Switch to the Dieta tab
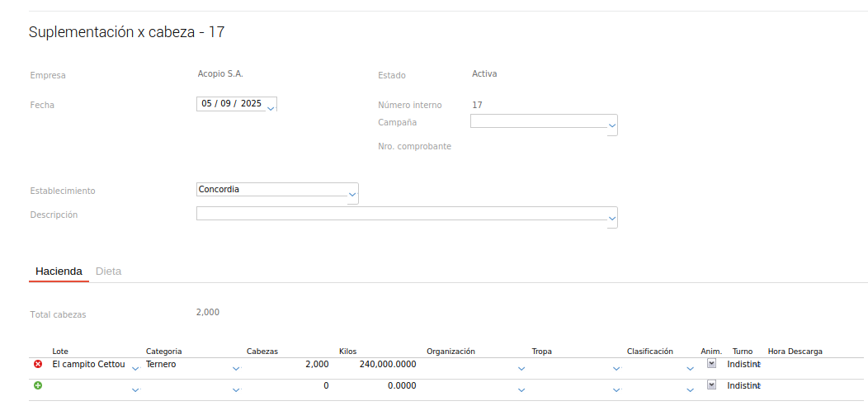Viewport: 868px width, 406px height. tap(108, 271)
